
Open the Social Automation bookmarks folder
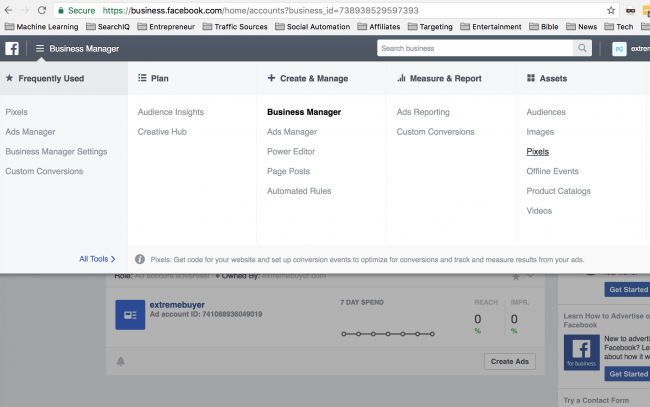pos(313,27)
